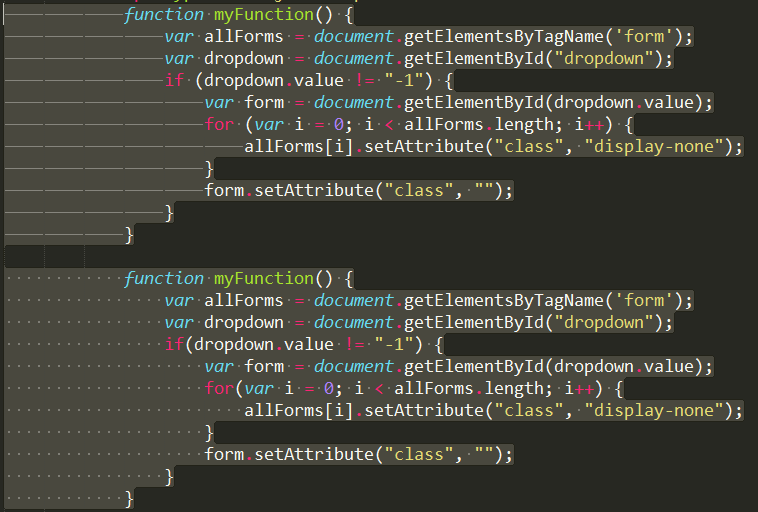758x512 pixels.
Task: Click 'getElementsByTagName' in the space-indented dotted block
Action: pyautogui.click(x=504, y=300)
